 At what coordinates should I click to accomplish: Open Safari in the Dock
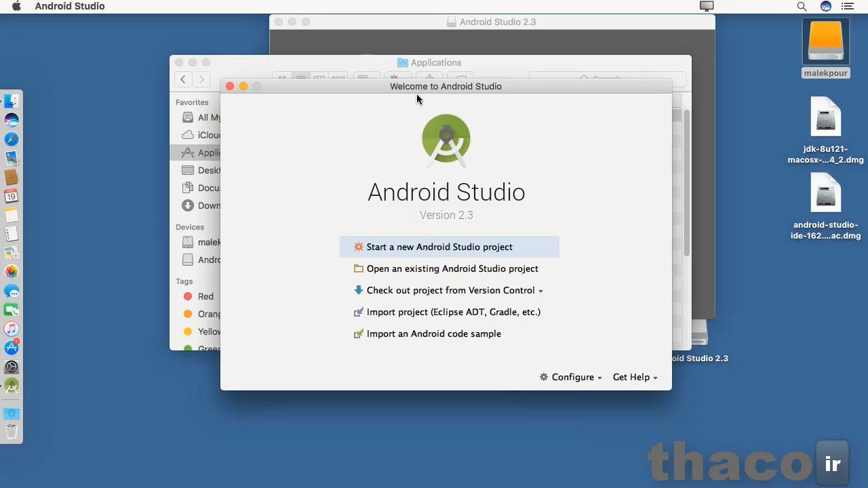12,139
